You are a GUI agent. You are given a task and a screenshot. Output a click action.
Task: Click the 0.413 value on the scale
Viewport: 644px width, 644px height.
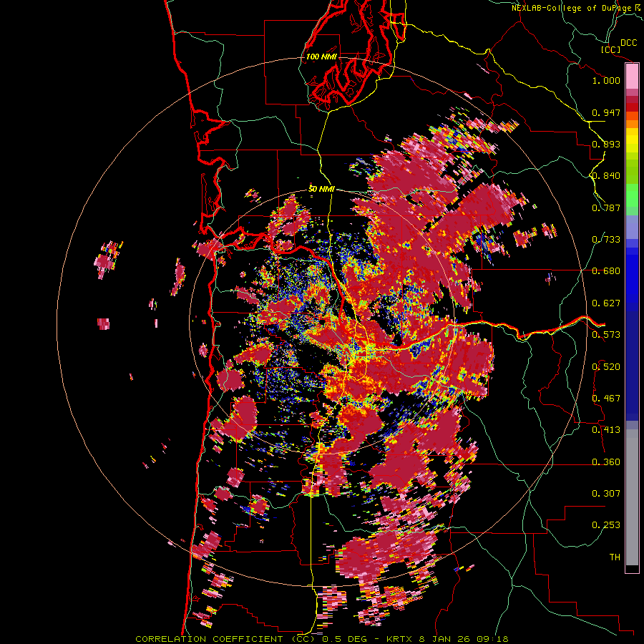[606, 430]
